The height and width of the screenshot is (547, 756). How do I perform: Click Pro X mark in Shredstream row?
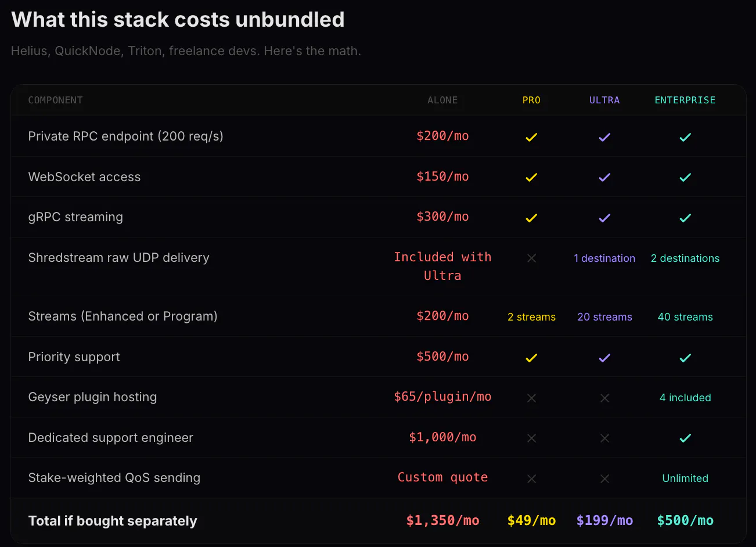[x=531, y=258]
